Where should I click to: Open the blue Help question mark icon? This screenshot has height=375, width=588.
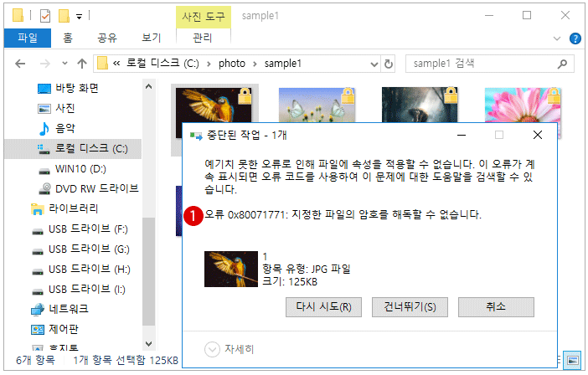(575, 39)
